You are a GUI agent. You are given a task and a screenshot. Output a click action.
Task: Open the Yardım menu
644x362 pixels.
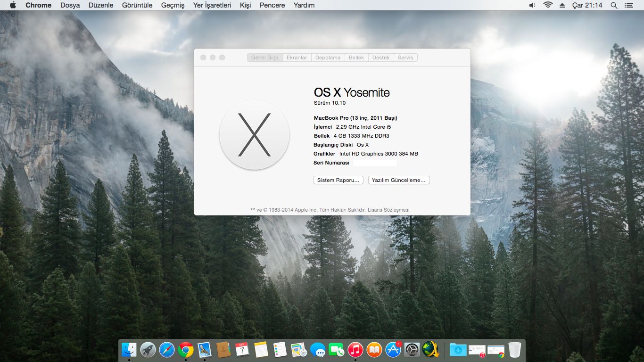click(x=304, y=5)
